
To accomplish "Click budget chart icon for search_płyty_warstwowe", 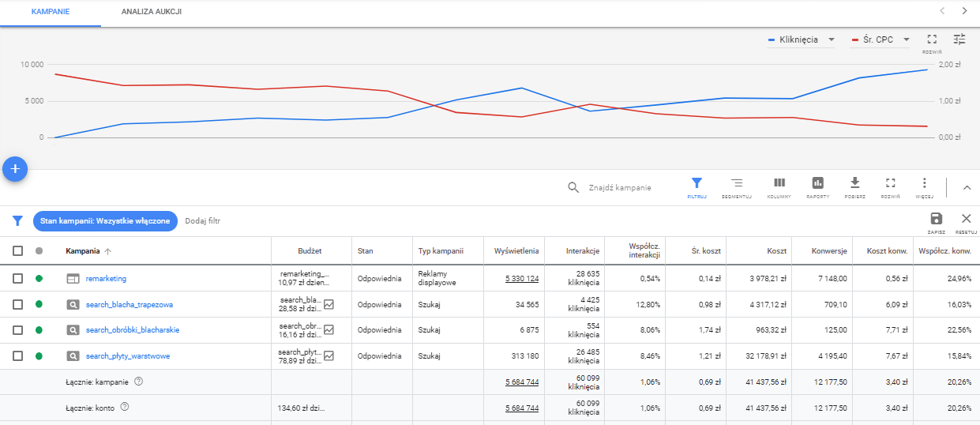I will (x=329, y=356).
